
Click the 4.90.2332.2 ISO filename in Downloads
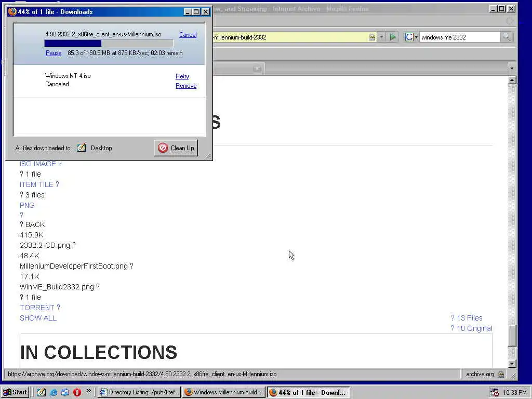103,34
